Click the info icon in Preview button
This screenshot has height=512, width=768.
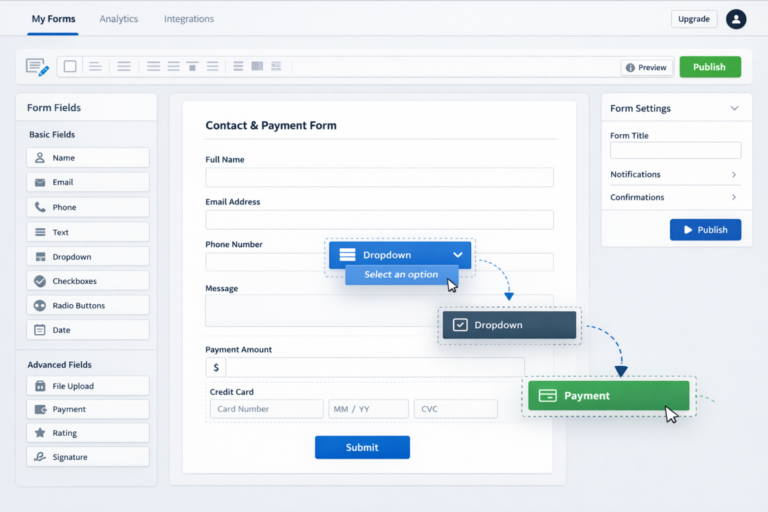pos(630,68)
